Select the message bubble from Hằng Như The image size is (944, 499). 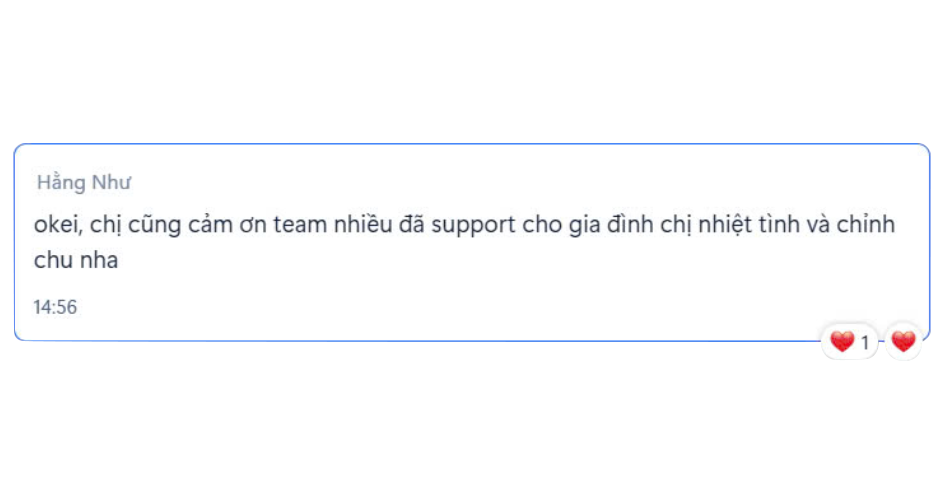click(472, 242)
